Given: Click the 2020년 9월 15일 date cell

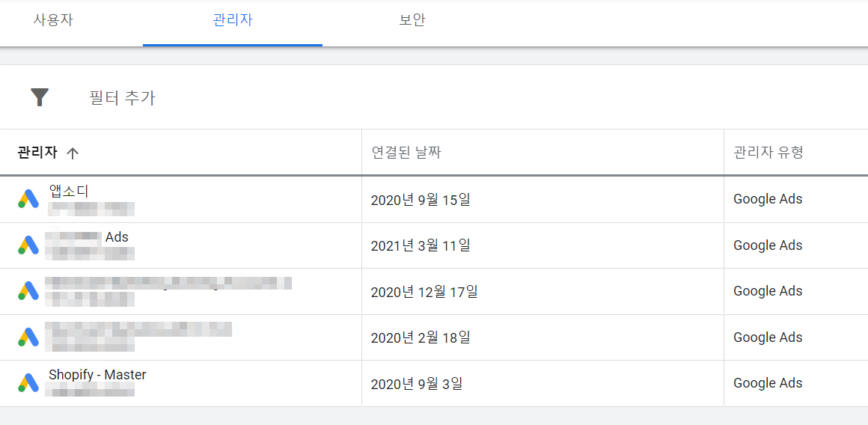Looking at the screenshot, I should (x=421, y=200).
